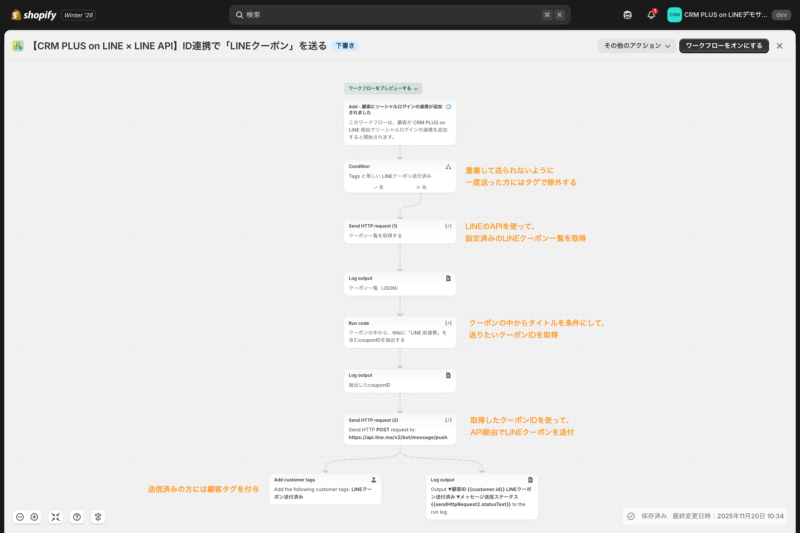Click document icon on final Log output node
Viewport: 800px width, 533px height.
pyautogui.click(x=530, y=480)
